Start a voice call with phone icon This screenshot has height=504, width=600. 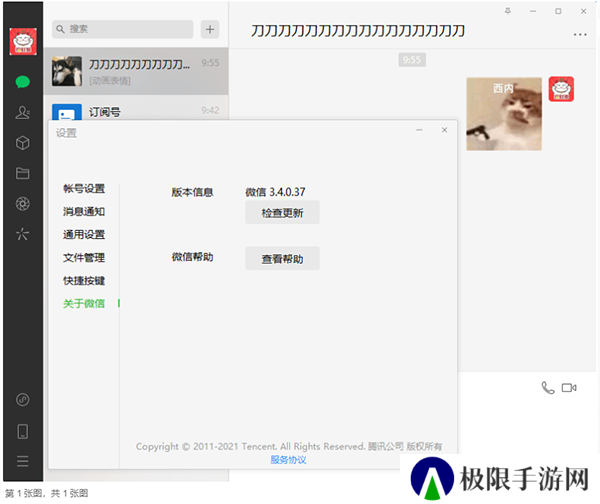click(x=548, y=388)
